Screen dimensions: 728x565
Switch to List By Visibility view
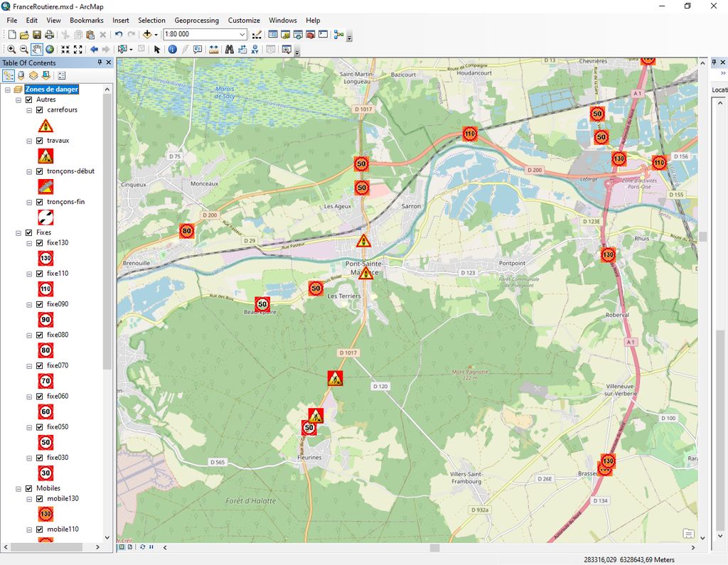33,75
